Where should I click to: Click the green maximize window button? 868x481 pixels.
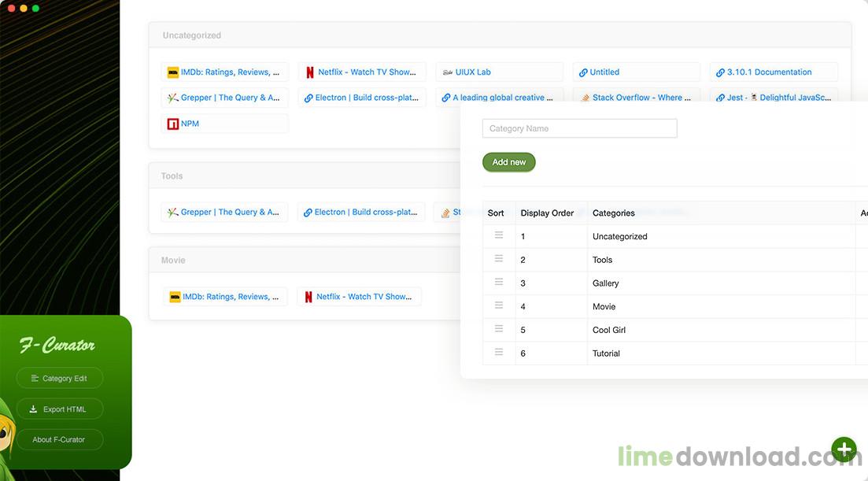click(35, 9)
